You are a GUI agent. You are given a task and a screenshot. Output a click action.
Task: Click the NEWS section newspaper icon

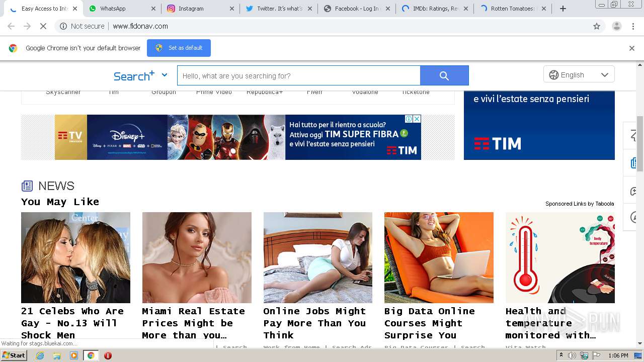point(27,186)
